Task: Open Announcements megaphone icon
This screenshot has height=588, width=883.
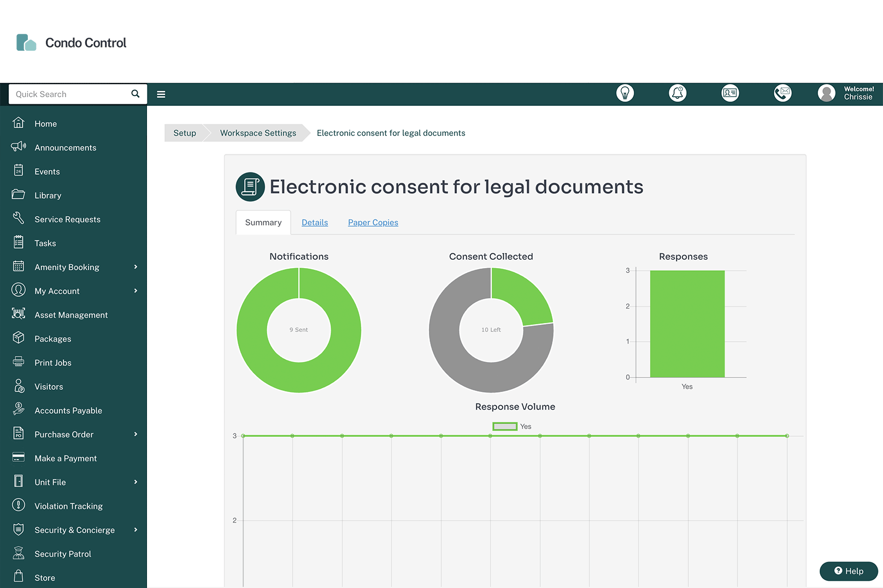Action: 19,146
